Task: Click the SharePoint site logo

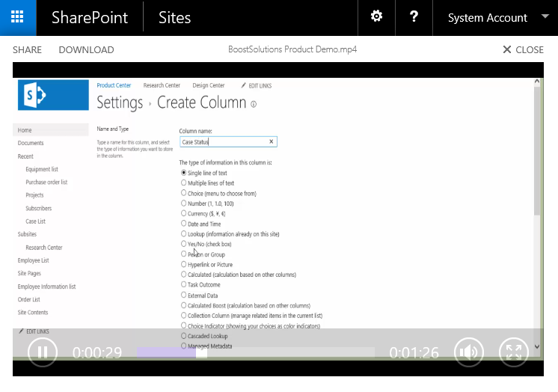Action: tap(53, 95)
